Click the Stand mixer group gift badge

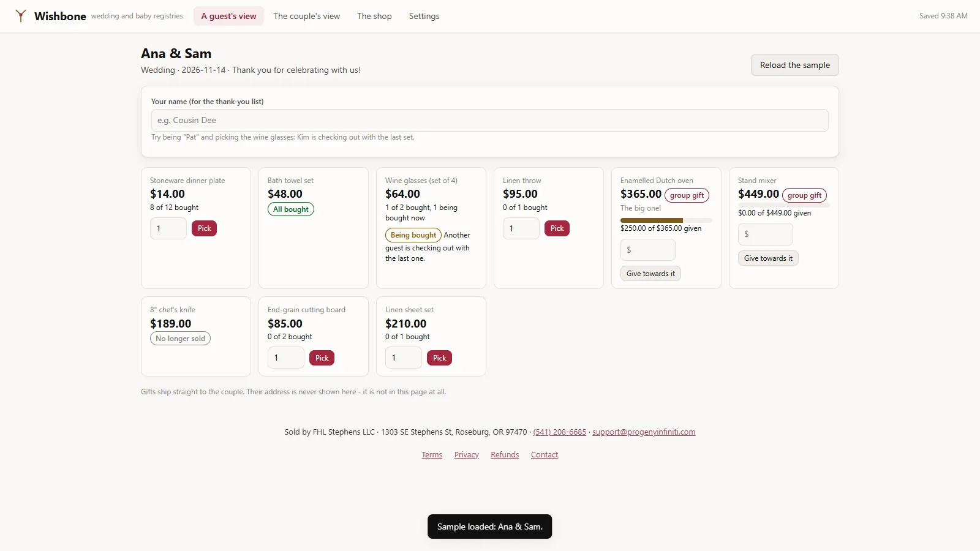pos(804,195)
